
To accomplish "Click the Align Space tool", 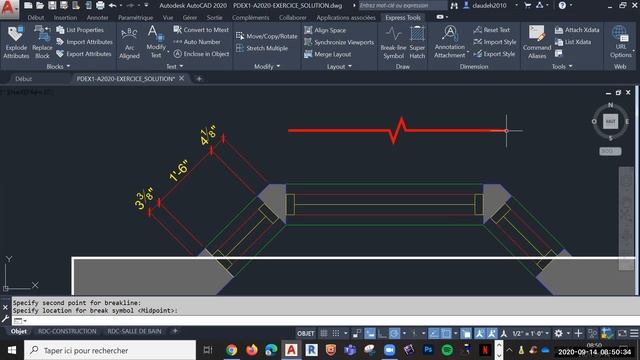I will (x=325, y=30).
